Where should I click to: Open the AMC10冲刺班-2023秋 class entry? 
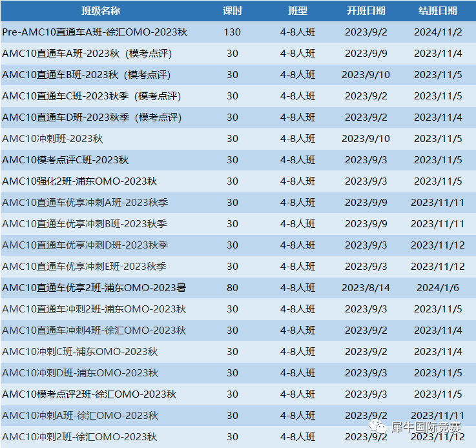pos(52,139)
